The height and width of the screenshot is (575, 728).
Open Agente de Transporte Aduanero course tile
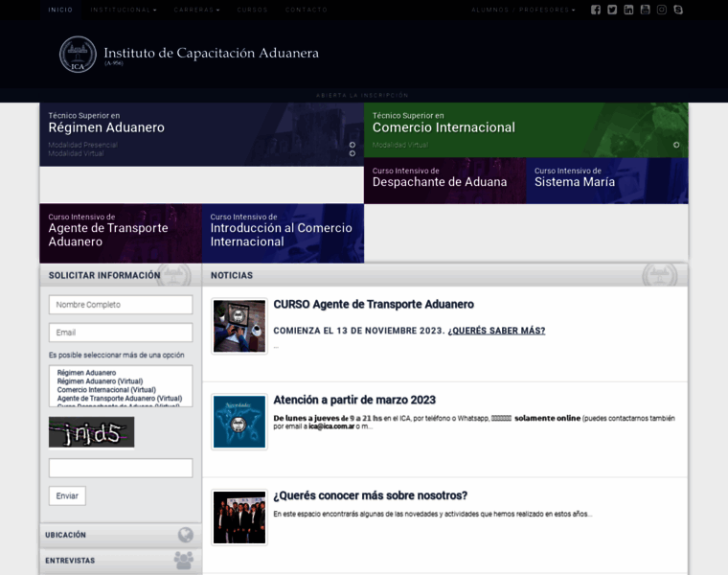tap(121, 233)
